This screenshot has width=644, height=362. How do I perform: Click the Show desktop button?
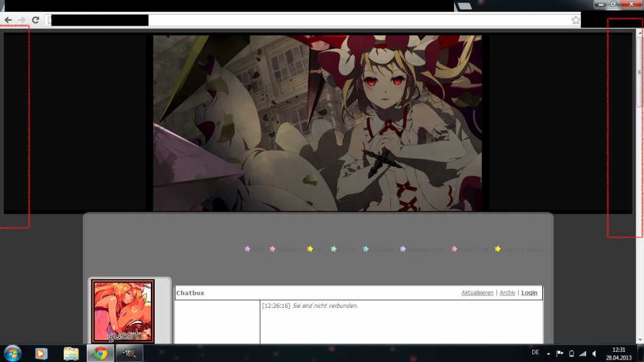641,353
